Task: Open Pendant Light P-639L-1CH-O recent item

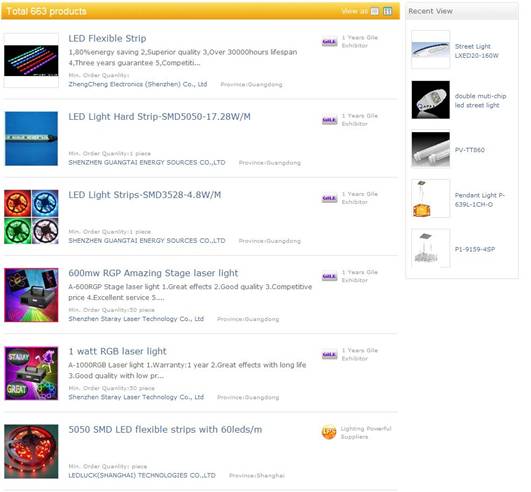Action: tap(480, 200)
